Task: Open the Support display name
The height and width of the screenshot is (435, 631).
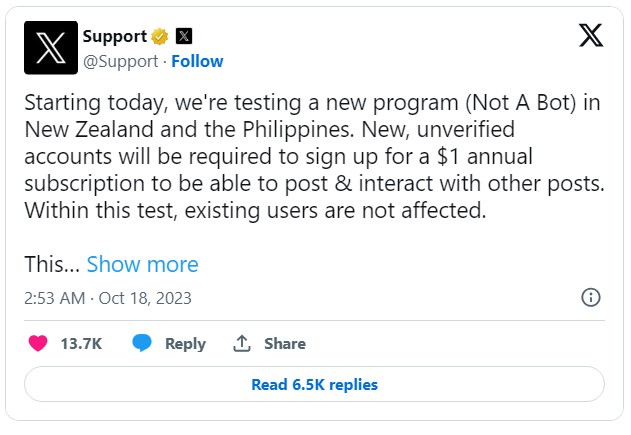Action: (x=113, y=37)
